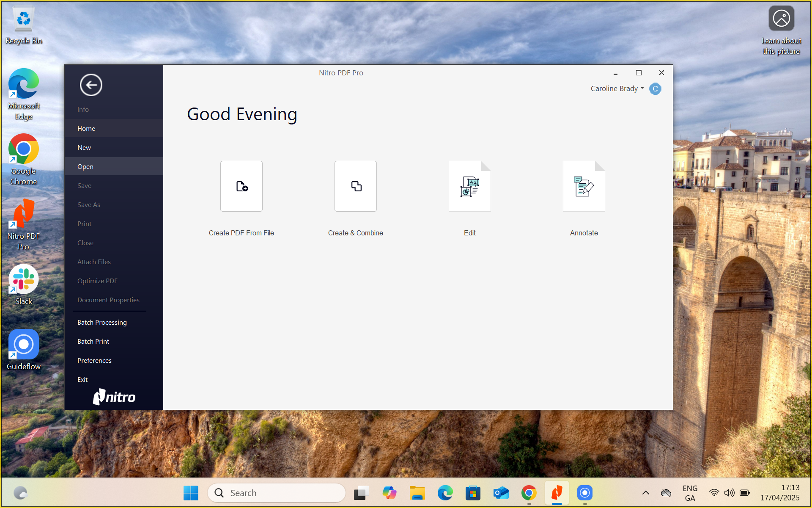Click the Caroline Brady avatar circle
The height and width of the screenshot is (508, 812).
pos(655,89)
